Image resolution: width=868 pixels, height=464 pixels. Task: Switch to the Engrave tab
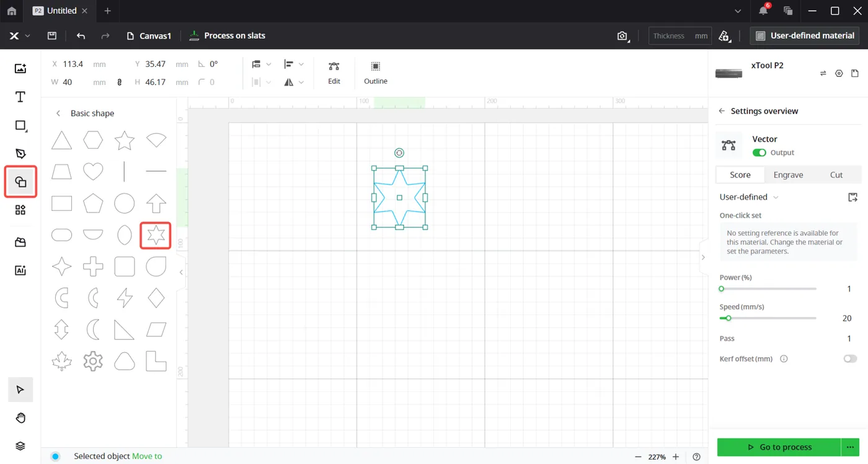788,175
